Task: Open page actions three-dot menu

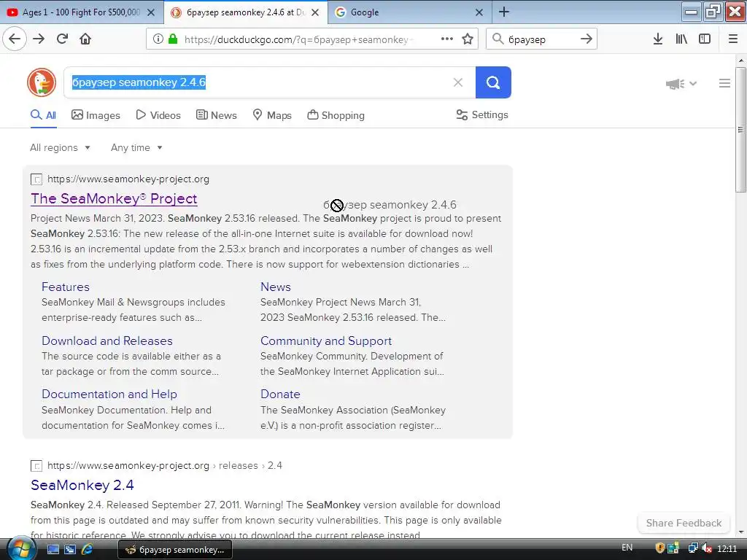Action: pos(447,39)
